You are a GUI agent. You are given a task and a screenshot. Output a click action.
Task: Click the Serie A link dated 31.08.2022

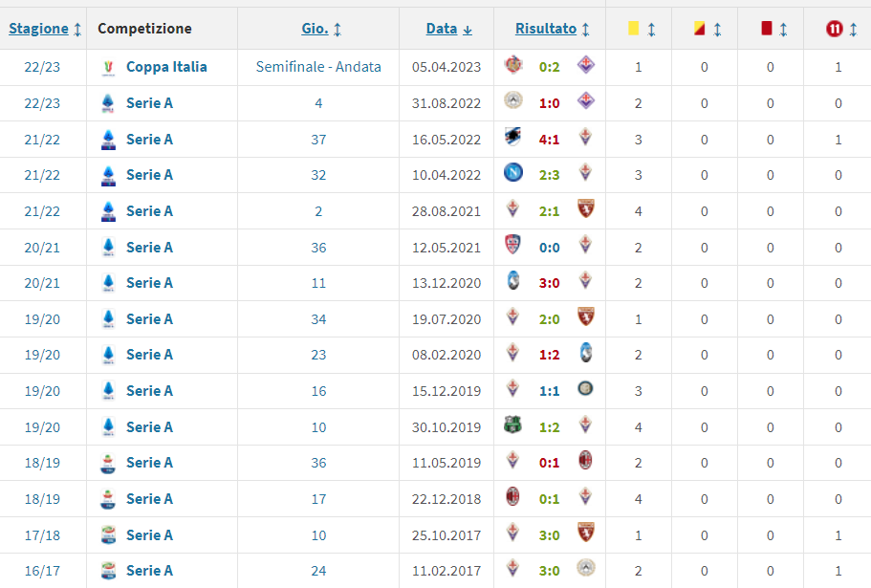tap(149, 102)
